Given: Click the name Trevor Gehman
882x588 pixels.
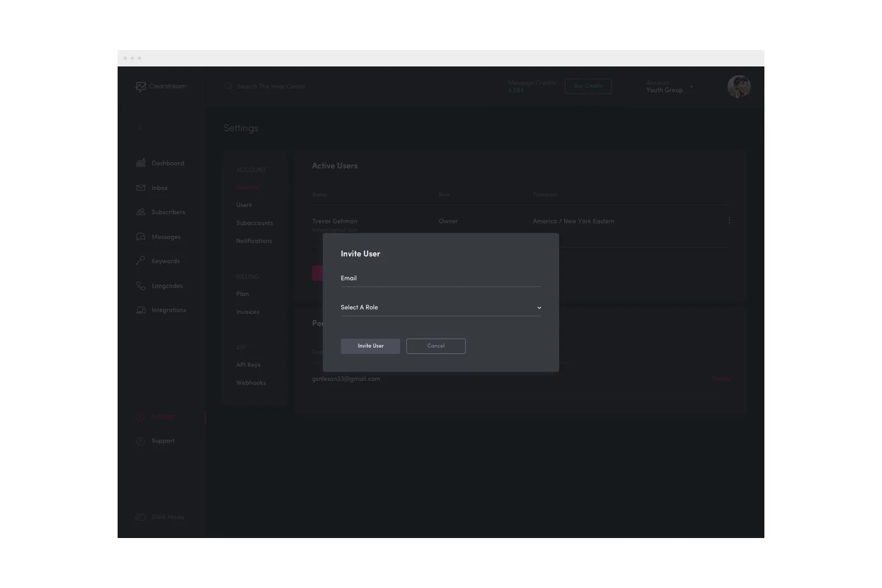Looking at the screenshot, I should [x=335, y=221].
